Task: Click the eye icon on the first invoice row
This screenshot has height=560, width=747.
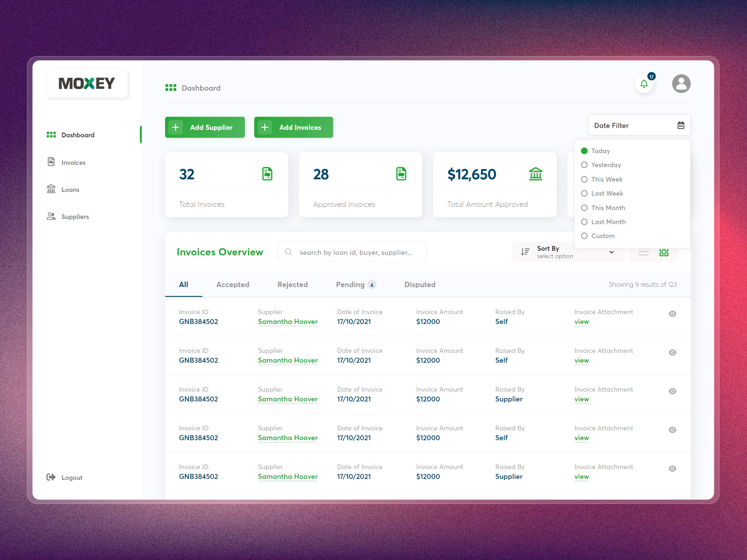Action: pos(672,314)
